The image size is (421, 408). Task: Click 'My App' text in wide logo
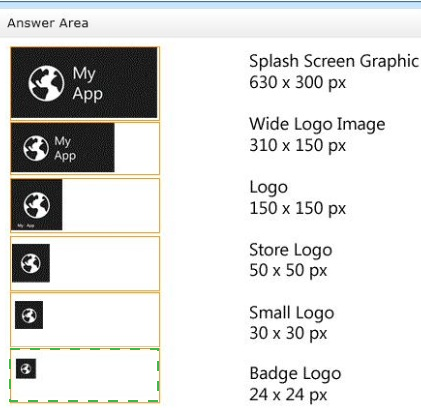click(x=65, y=148)
